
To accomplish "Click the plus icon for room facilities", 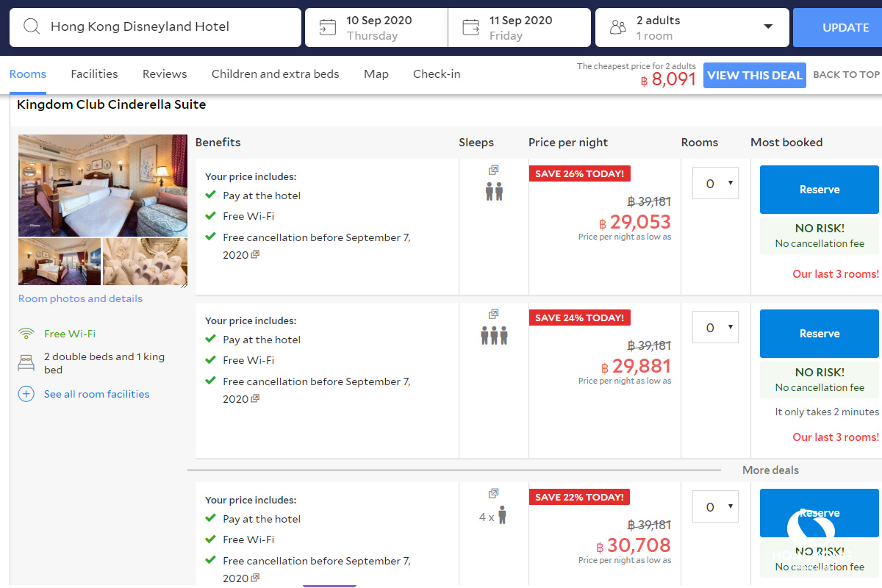I will click(x=26, y=394).
